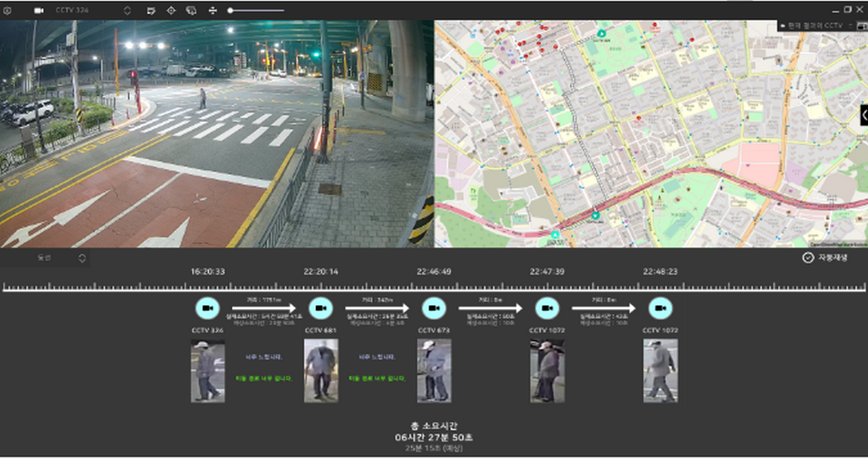
Task: Expand the diamond chevron selector in the top toolbar
Action: point(126,10)
